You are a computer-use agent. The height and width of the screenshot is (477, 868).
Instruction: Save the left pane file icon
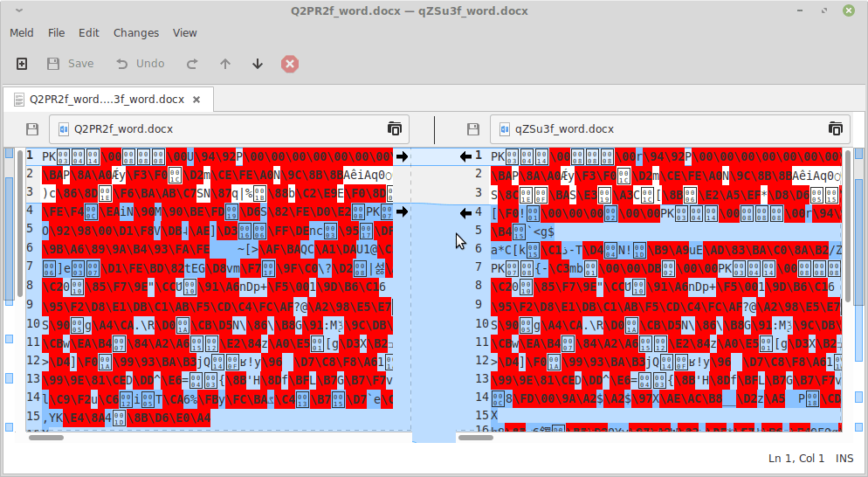click(32, 129)
